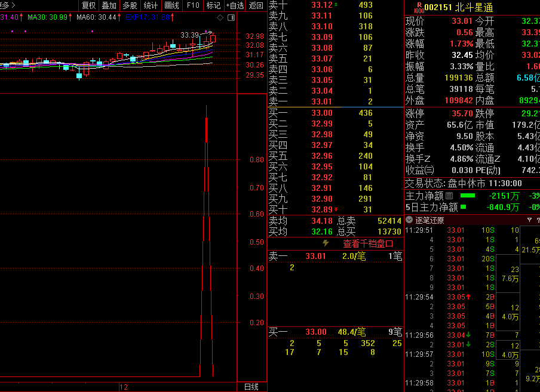This screenshot has width=540, height=392.
Task: Collapse the 逐笔还原 panel with round arrow
Action: coord(409,220)
